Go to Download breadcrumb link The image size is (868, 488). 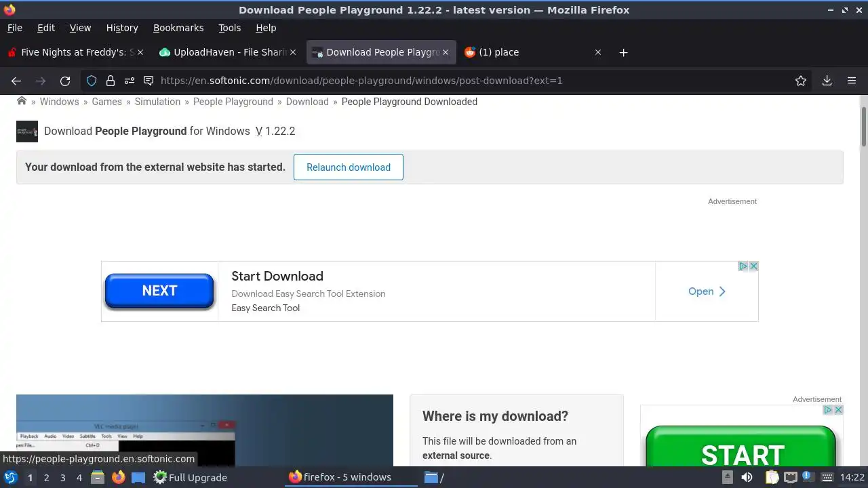tap(307, 102)
